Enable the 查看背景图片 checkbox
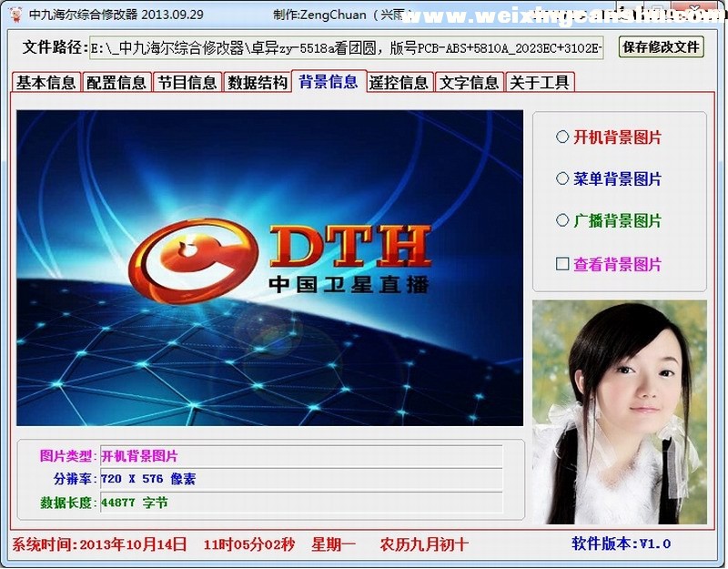This screenshot has height=569, width=728. click(x=608, y=264)
